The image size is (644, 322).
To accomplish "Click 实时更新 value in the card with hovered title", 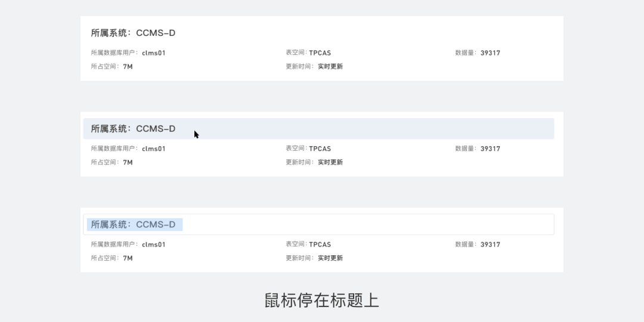I will click(330, 162).
